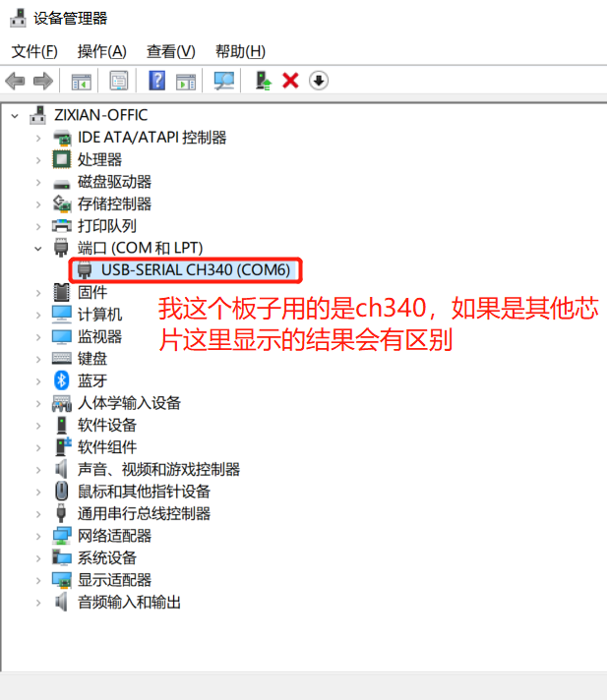Click the blue Help question-mark icon
Screen dimensions: 607x700
tap(156, 81)
